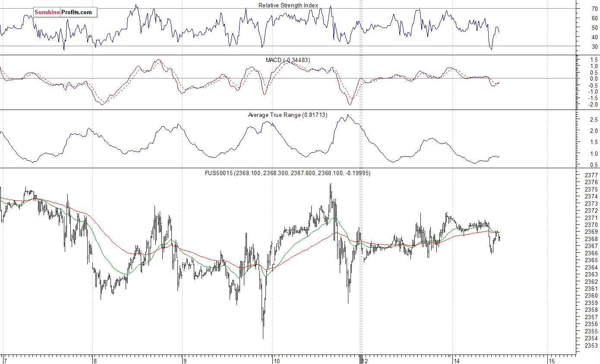Click the 0.0 value on MACD axis
The width and height of the screenshot is (600, 364).
pos(594,78)
